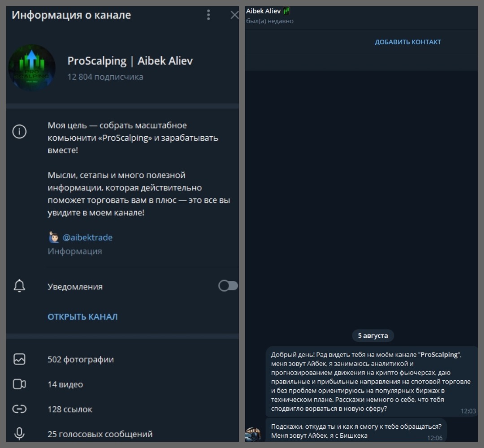The height and width of the screenshot is (448, 484).
Task: Click the Aibek Aliev chat header name
Action: pos(264,11)
